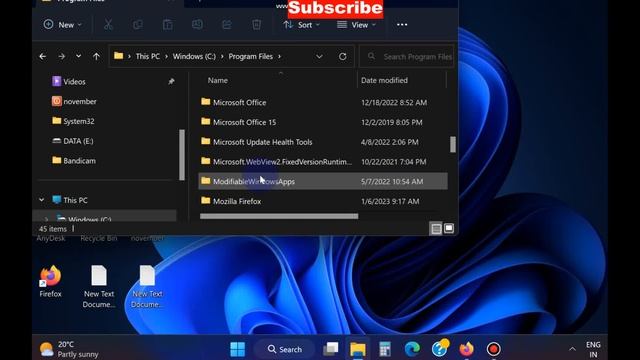Click the Search Program Files field
The width and height of the screenshot is (640, 360).
tap(407, 56)
